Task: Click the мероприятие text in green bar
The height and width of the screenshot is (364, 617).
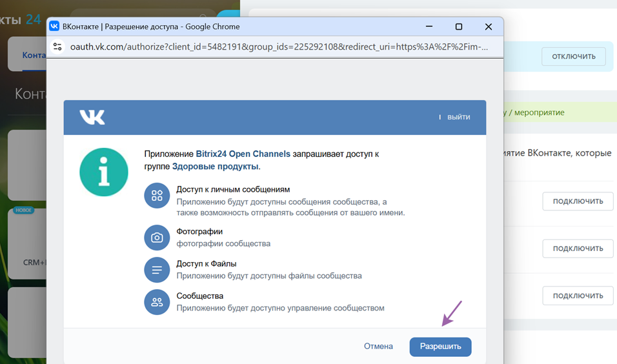Action: 540,112
